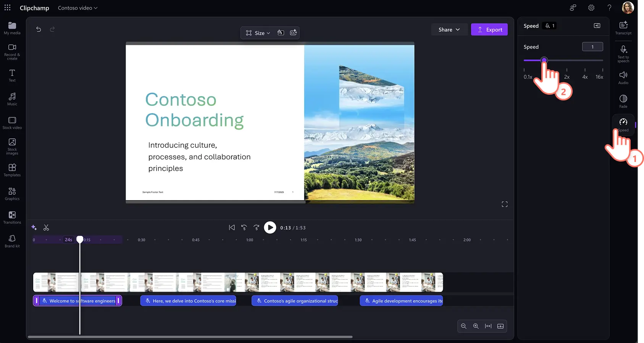This screenshot has width=644, height=343.
Task: Split clip with scissors tool
Action: coord(46,228)
